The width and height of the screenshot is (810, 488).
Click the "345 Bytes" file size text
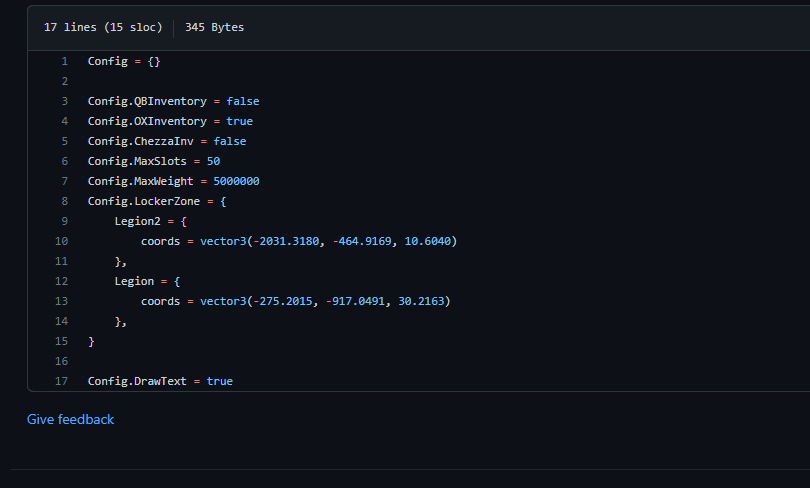pyautogui.click(x=214, y=27)
